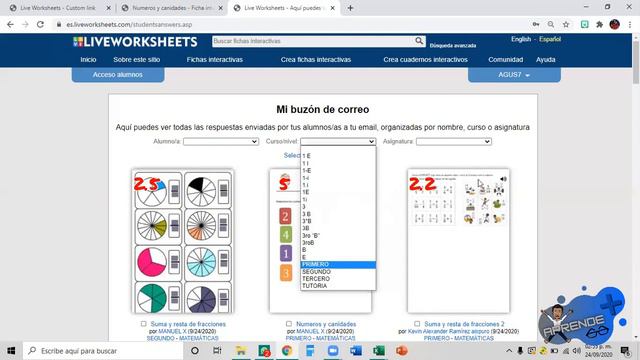Open Chrome three-dot menu
This screenshot has width=640, height=360.
[630, 24]
